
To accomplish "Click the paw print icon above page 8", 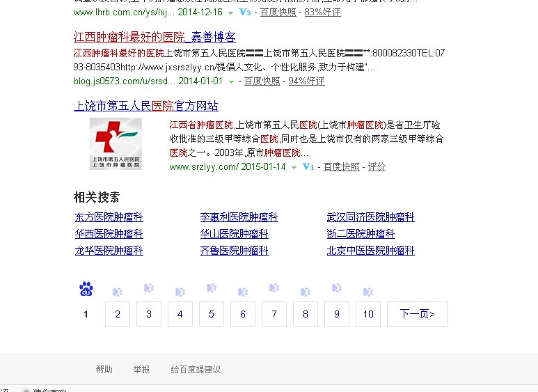I will pos(306,292).
